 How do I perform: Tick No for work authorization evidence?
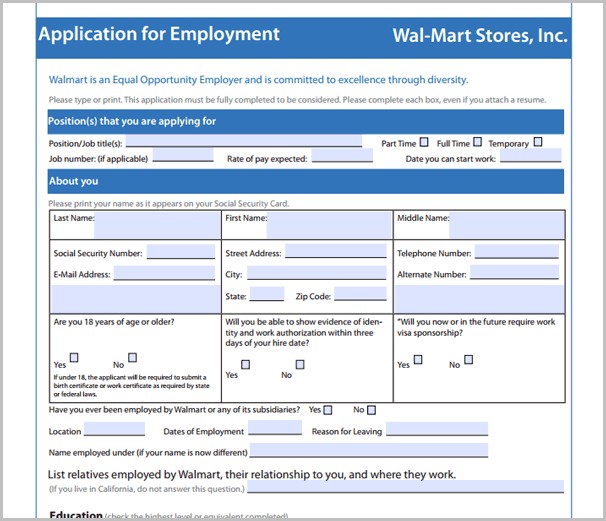click(x=300, y=364)
